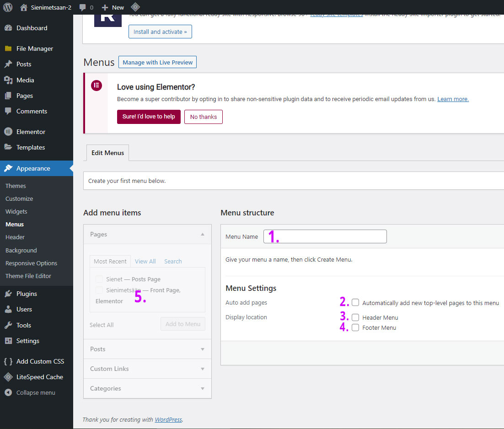This screenshot has height=429, width=504.
Task: Click the Select All link
Action: pos(102,325)
